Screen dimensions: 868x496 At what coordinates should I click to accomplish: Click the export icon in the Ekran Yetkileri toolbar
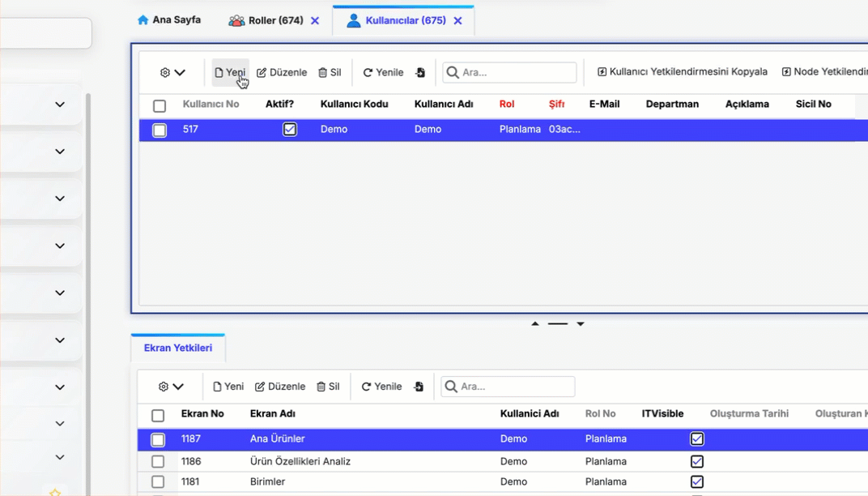pos(419,387)
